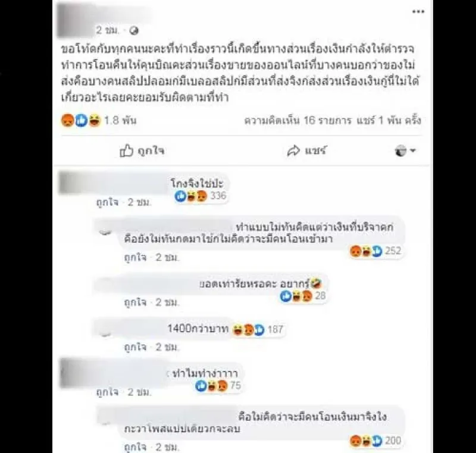This screenshot has width=476, height=453.
Task: Click the thumbs-up icon beside ถูกใจ
Action: pyautogui.click(x=126, y=150)
